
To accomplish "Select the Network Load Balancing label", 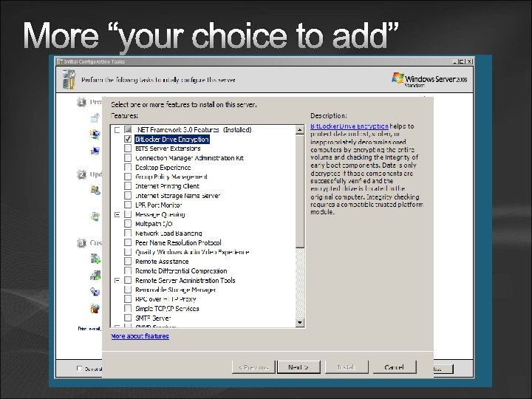I will (x=168, y=233).
